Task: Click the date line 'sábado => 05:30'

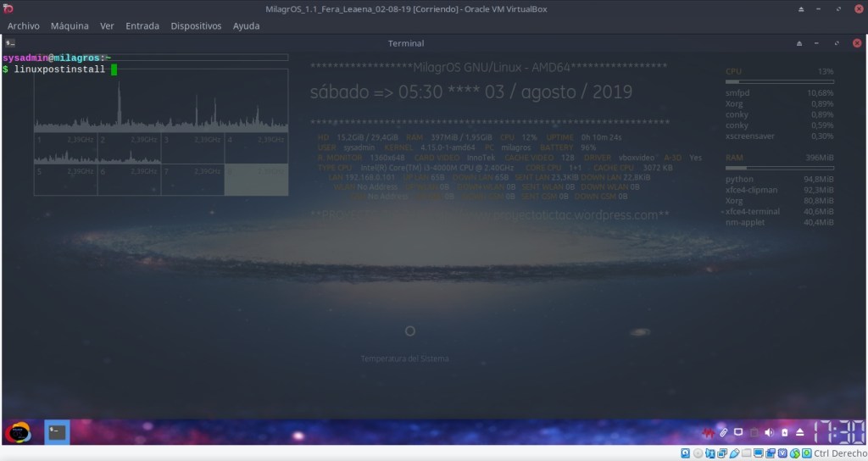Action: [x=471, y=92]
